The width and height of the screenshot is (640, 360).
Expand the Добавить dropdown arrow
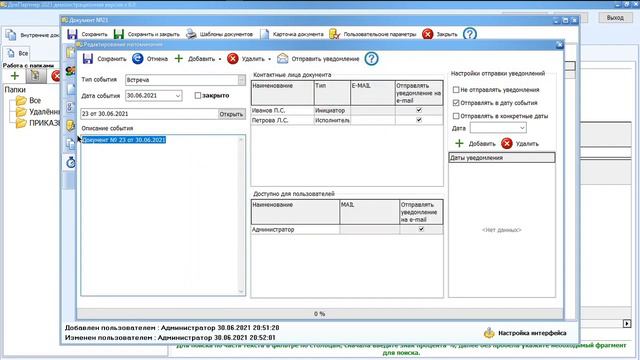tap(220, 59)
